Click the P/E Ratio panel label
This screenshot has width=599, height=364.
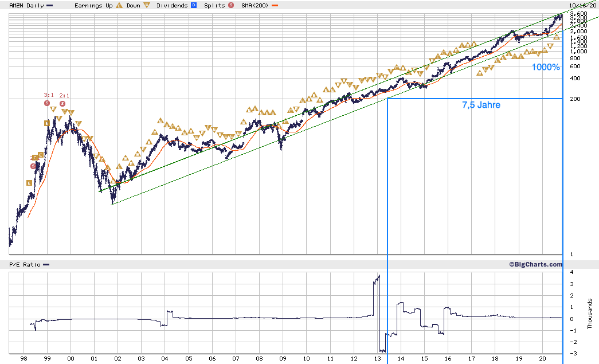click(25, 265)
